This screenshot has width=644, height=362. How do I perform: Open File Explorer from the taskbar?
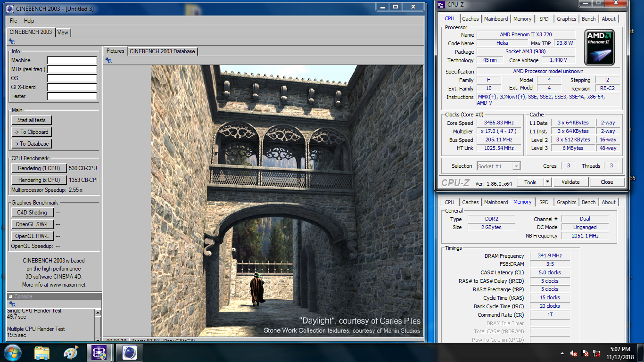pyautogui.click(x=42, y=353)
